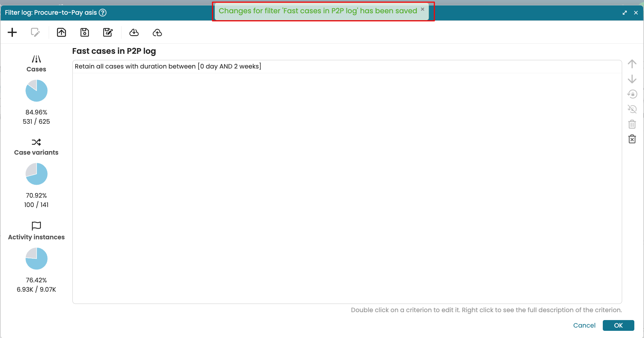Click the save-as icon with pencil

108,33
